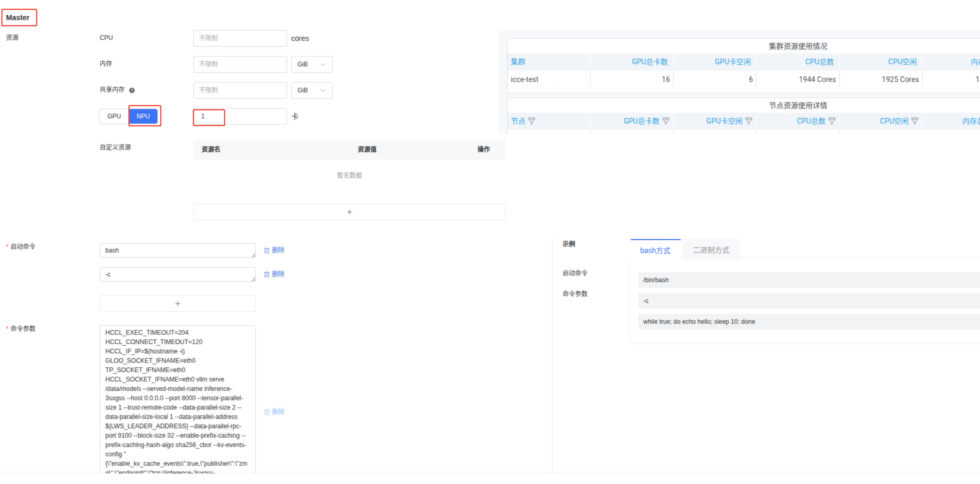The image size is (980, 484).
Task: Click filter icon beside GPU卡空闲 in node table
Action: [749, 121]
